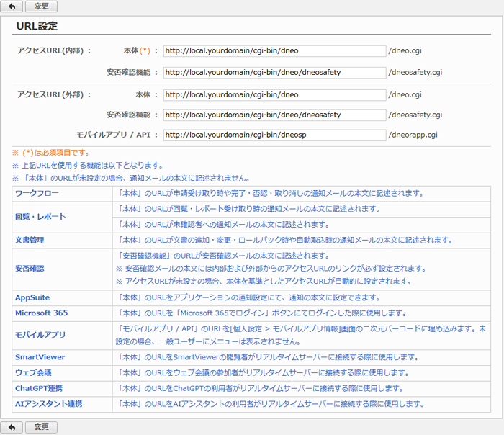Select the ウェブ会議 row label
The height and width of the screenshot is (435, 504).
(33, 372)
